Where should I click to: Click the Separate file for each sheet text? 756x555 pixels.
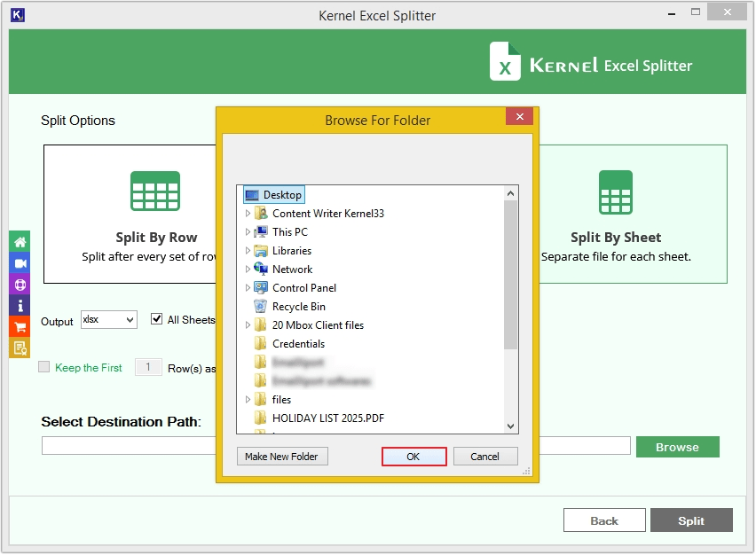click(616, 257)
